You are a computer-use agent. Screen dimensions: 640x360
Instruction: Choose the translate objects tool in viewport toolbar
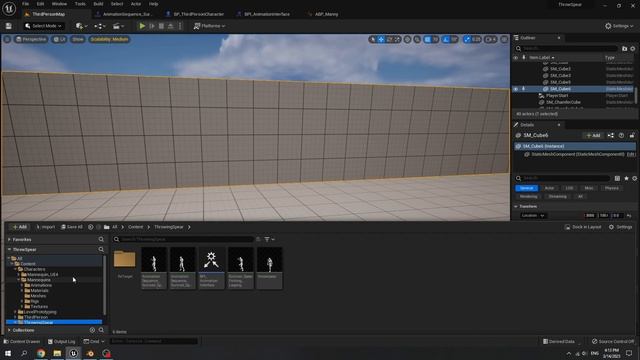(x=381, y=40)
